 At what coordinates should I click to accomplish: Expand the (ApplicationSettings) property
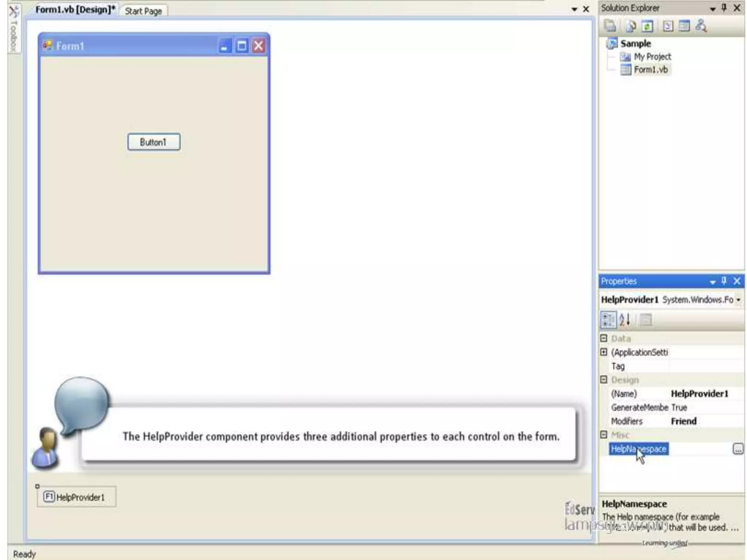pyautogui.click(x=604, y=352)
